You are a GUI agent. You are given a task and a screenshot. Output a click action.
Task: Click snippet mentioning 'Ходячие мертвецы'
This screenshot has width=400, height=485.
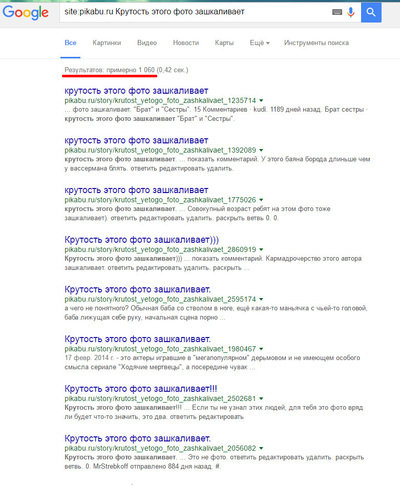pyautogui.click(x=212, y=362)
